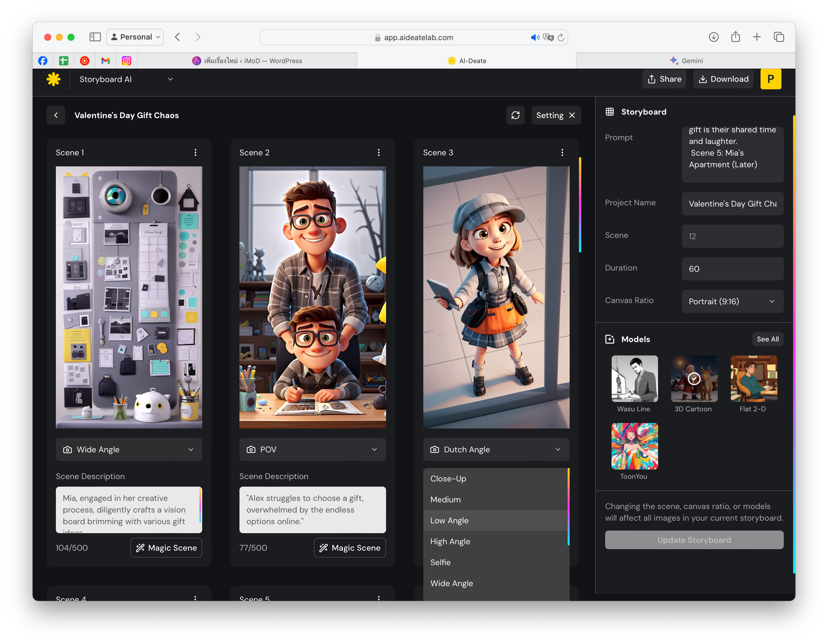Choose Low Angle from camera list
The height and width of the screenshot is (644, 828).
[449, 520]
